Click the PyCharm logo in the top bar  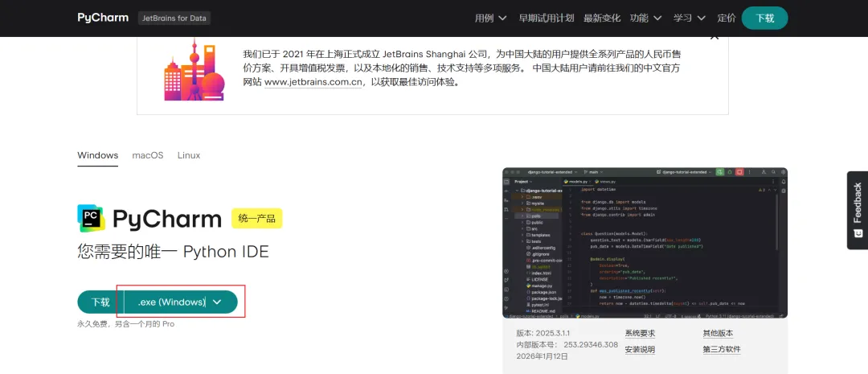(x=103, y=18)
